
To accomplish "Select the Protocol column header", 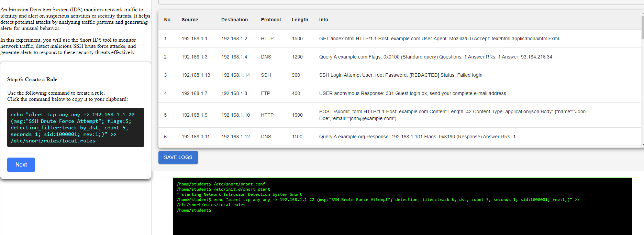I will point(270,20).
